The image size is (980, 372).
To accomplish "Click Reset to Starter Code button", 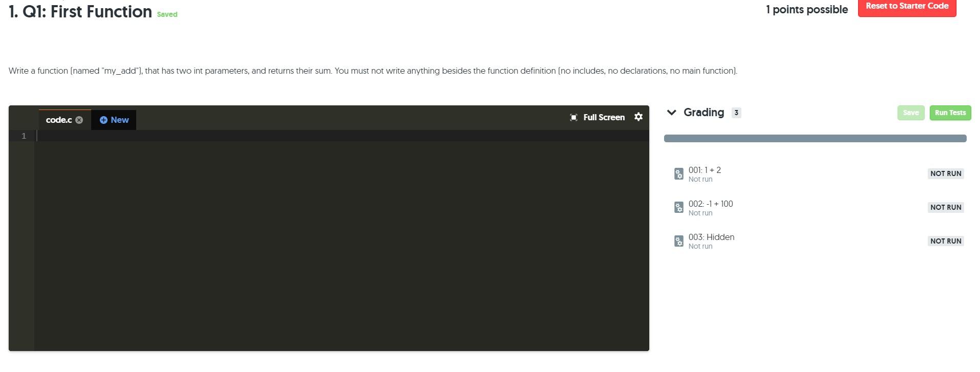I will tap(907, 6).
